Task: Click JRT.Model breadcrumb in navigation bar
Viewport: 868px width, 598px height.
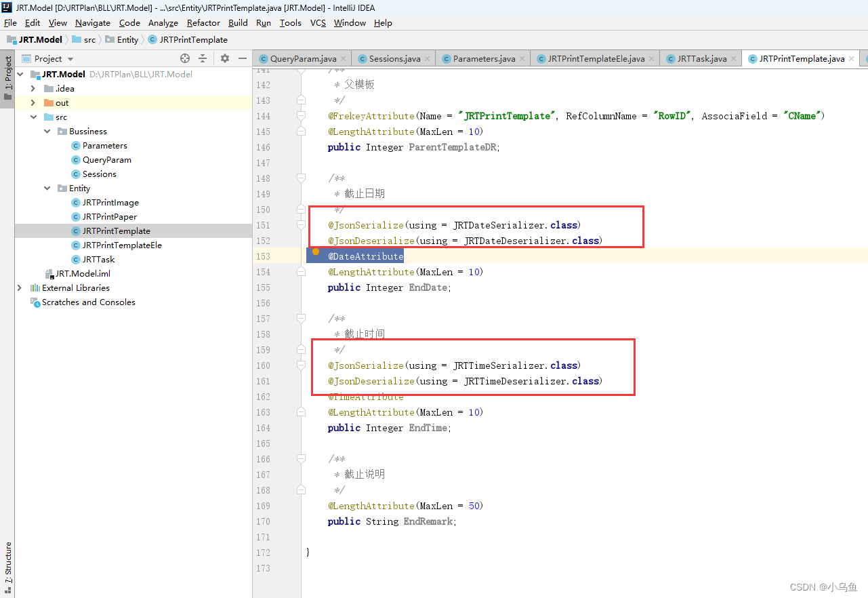Action: pyautogui.click(x=34, y=39)
